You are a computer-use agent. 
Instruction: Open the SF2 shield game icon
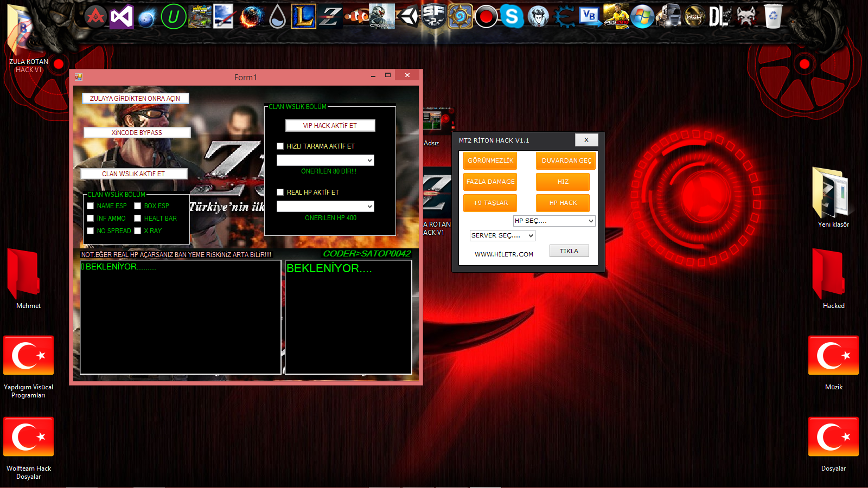[434, 17]
